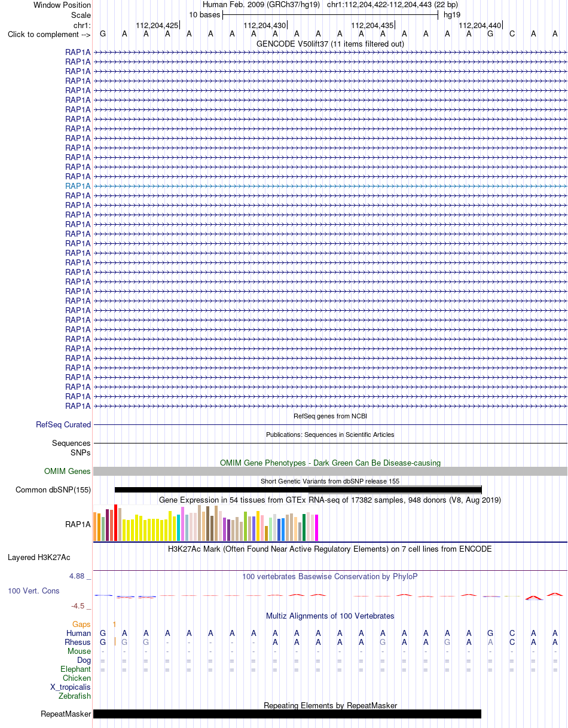Click the 'Layered H3K27Ac' track label
The width and height of the screenshot is (568, 728).
tap(39, 557)
